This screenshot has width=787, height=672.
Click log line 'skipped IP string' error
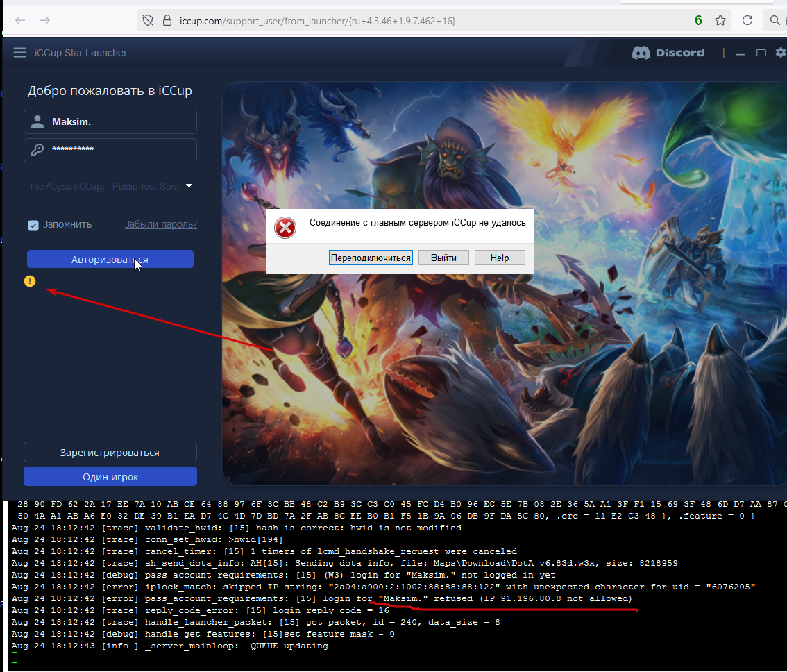pyautogui.click(x=384, y=587)
